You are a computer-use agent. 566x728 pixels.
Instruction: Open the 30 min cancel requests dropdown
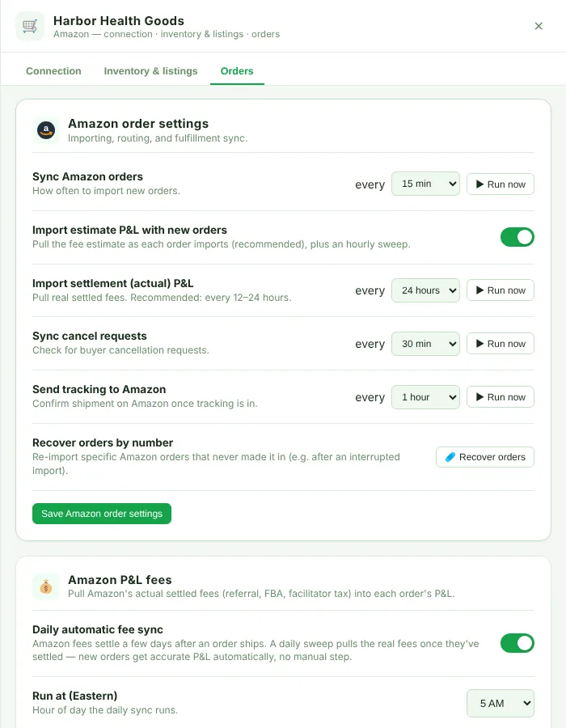click(x=425, y=344)
